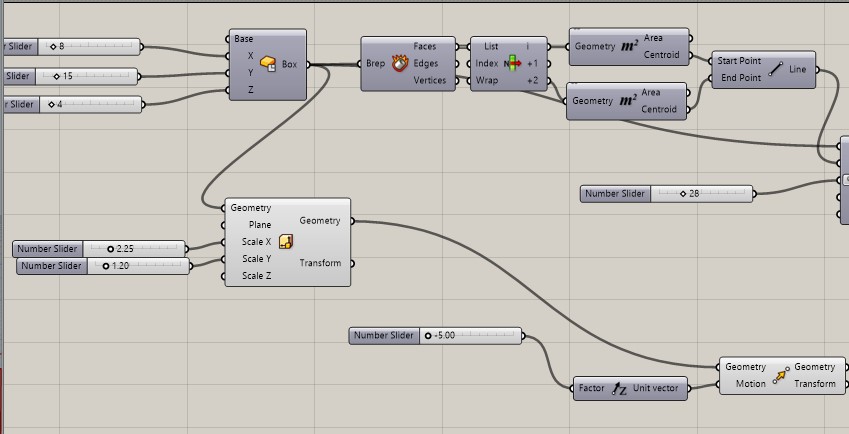Viewport: 849px width, 434px height.
Task: Click the Base input of Box component
Action: 244,39
